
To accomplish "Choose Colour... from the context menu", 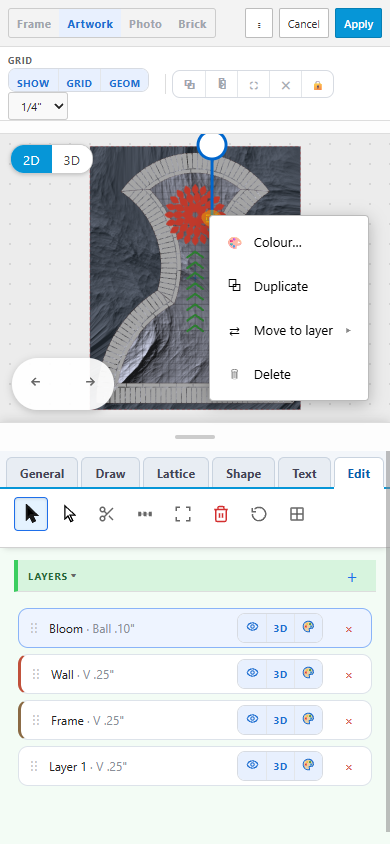I will coord(289,243).
